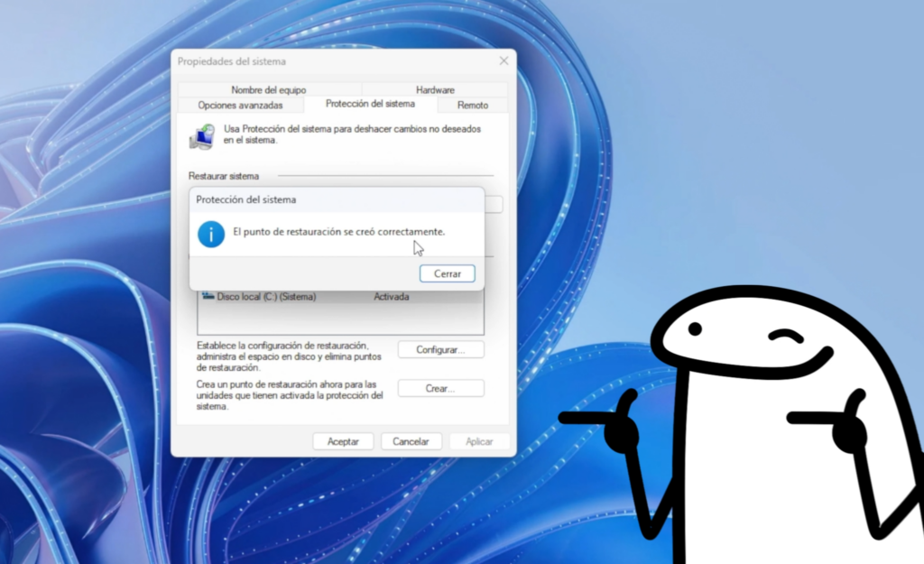The height and width of the screenshot is (564, 924).
Task: Confirm with the Aceptar button
Action: [x=343, y=441]
